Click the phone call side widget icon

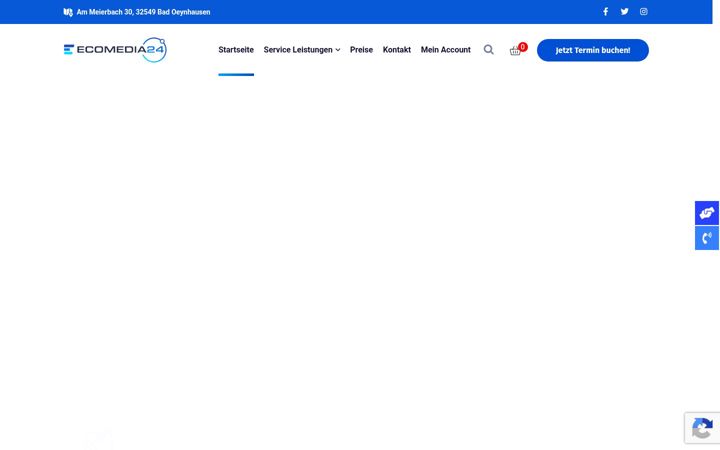pyautogui.click(x=707, y=238)
